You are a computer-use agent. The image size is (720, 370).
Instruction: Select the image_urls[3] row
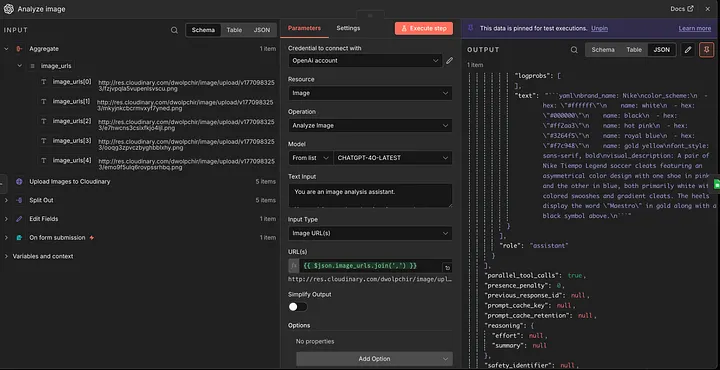coord(156,145)
